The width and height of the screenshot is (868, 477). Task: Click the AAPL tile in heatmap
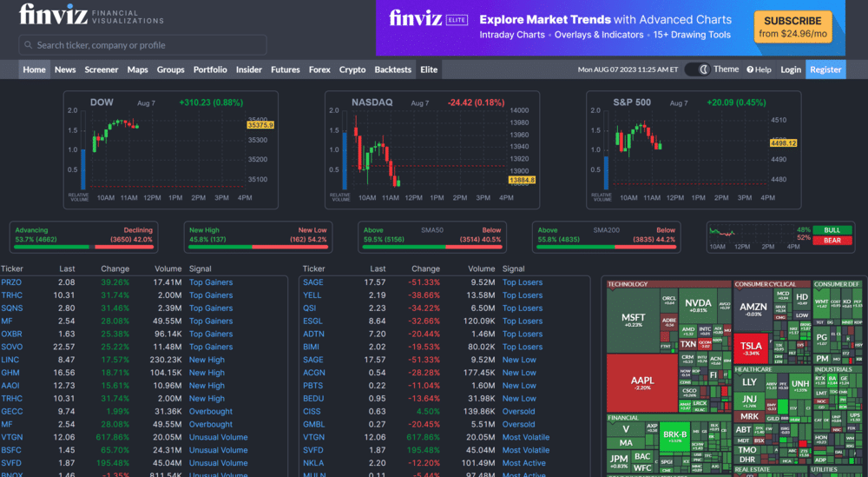[642, 383]
